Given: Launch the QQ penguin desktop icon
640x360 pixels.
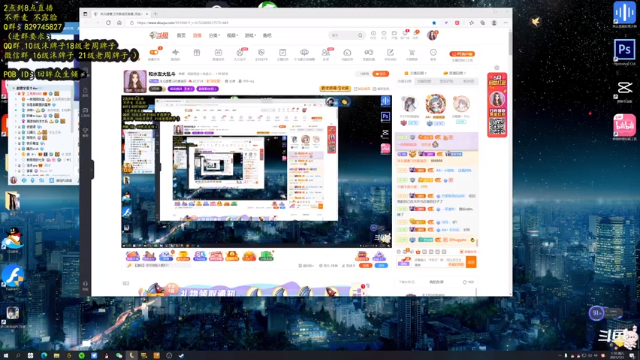Looking at the screenshot, I should point(13,237).
